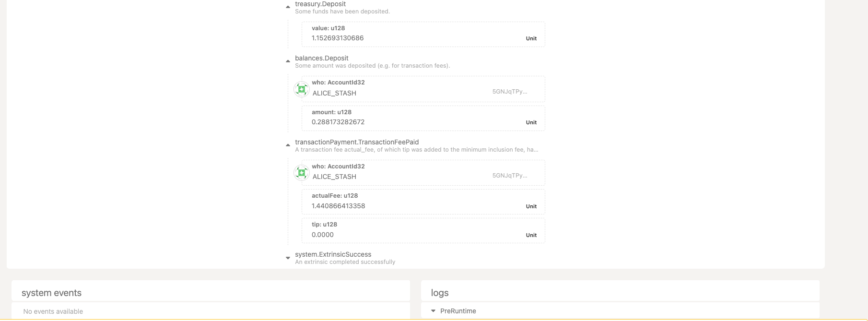Screen dimensions: 868x321
Task: Select the treasury.Deposit event label
Action: coord(320,4)
